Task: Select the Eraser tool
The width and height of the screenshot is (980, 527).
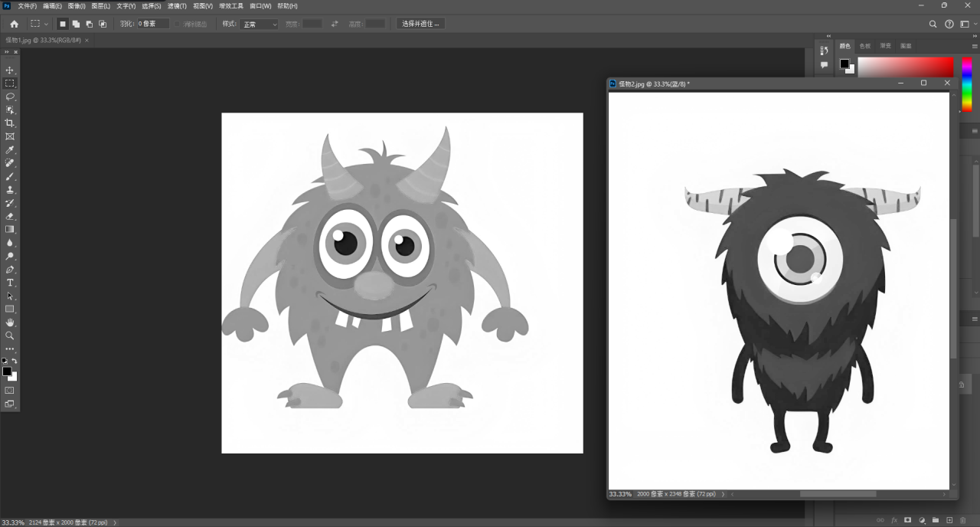Action: click(10, 216)
